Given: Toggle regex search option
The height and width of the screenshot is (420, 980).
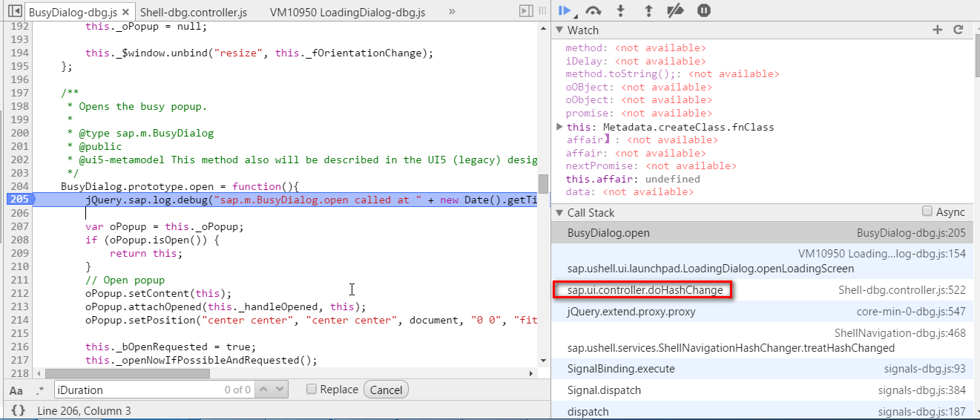Looking at the screenshot, I should coord(40,390).
